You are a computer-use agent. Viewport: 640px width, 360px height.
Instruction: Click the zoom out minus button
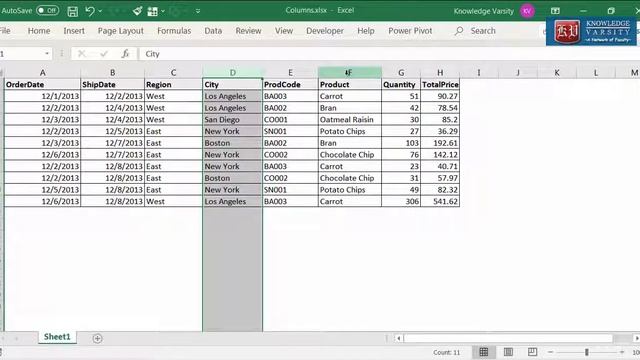550,352
